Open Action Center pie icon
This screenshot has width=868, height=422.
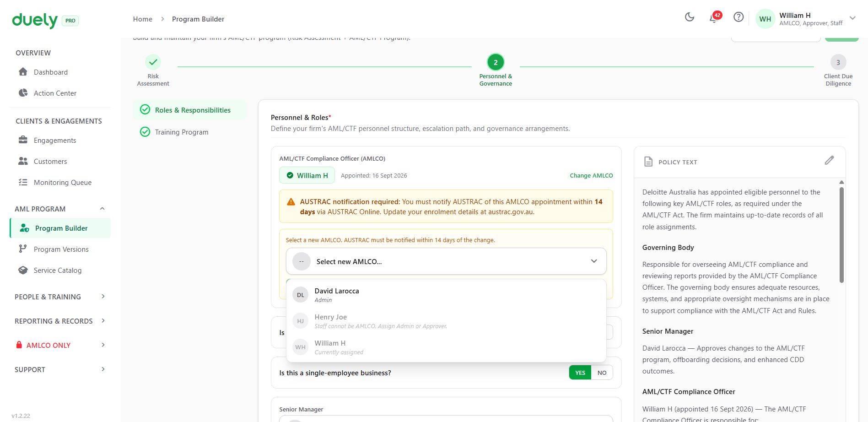coord(23,93)
